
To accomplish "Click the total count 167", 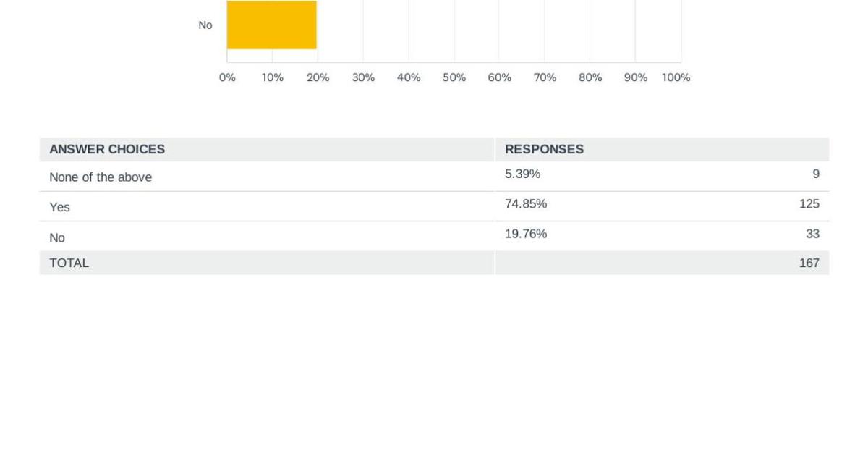I will pyautogui.click(x=809, y=263).
